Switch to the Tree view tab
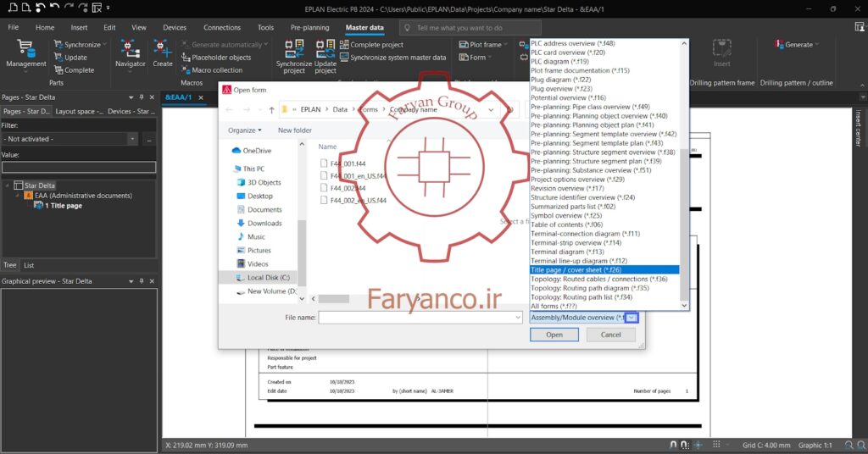 tap(10, 265)
